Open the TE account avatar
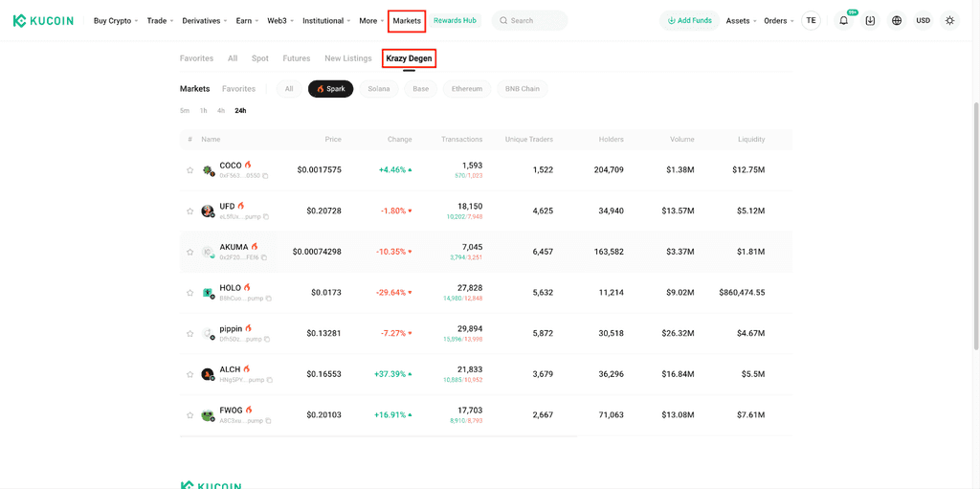980x489 pixels. (x=811, y=21)
